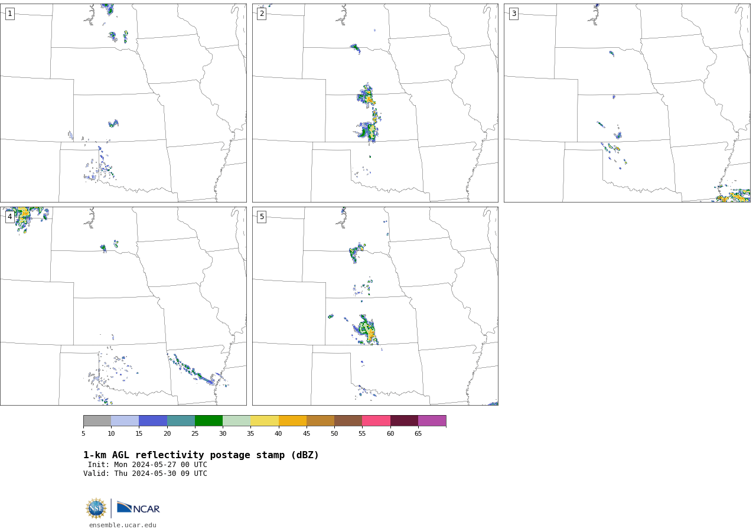The width and height of the screenshot is (756, 532).
Task: Click the blue 15-20 dBZ swatch
Action: click(153, 421)
